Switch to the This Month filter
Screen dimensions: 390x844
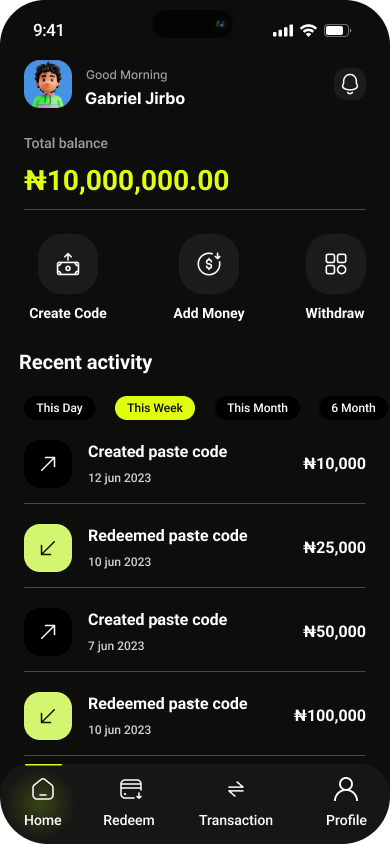257,408
